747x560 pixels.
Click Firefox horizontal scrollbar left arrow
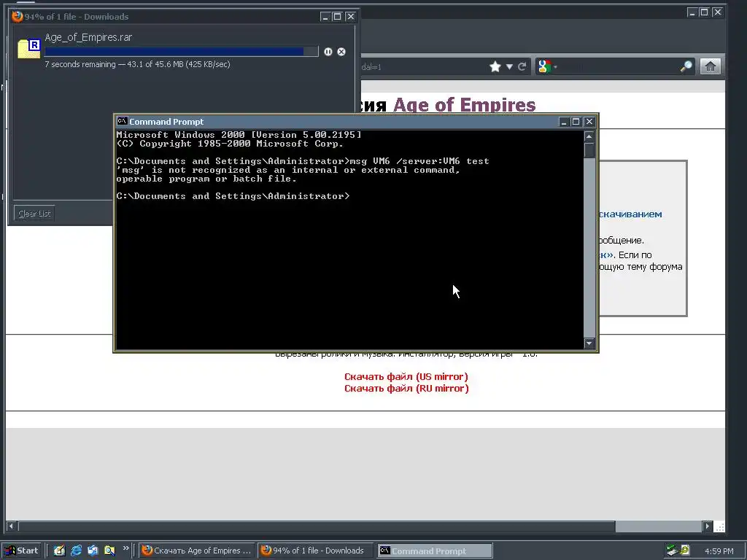(x=12, y=526)
